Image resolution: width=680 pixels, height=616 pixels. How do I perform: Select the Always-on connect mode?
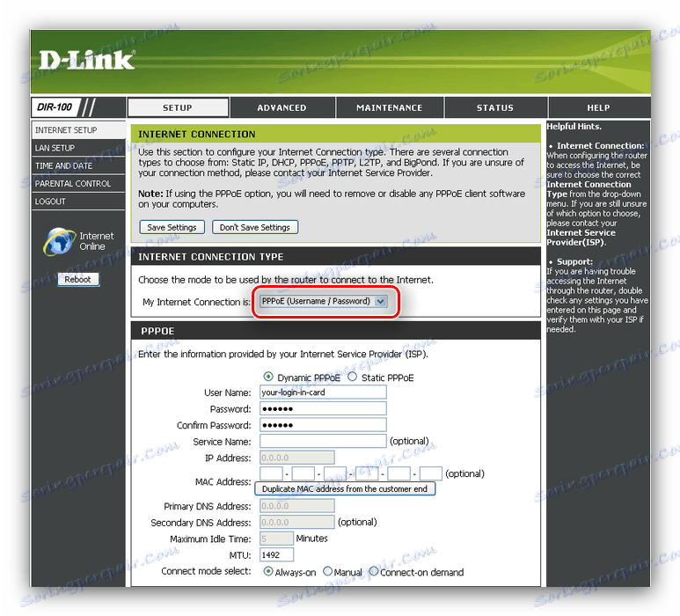[268, 571]
